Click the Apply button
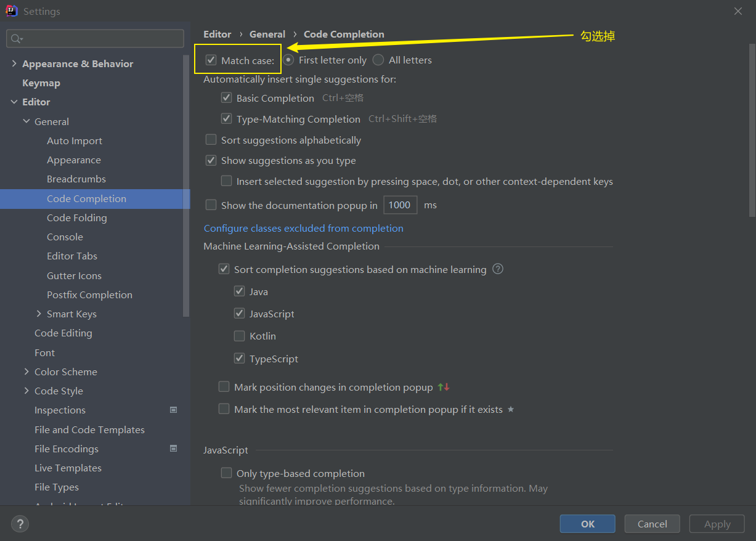Screen dimensions: 756x541 pyautogui.click(x=717, y=524)
